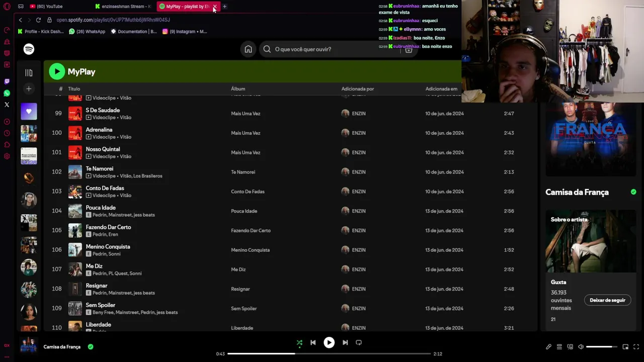Select track S De Saudade
The height and width of the screenshot is (362, 644).
coord(290,114)
